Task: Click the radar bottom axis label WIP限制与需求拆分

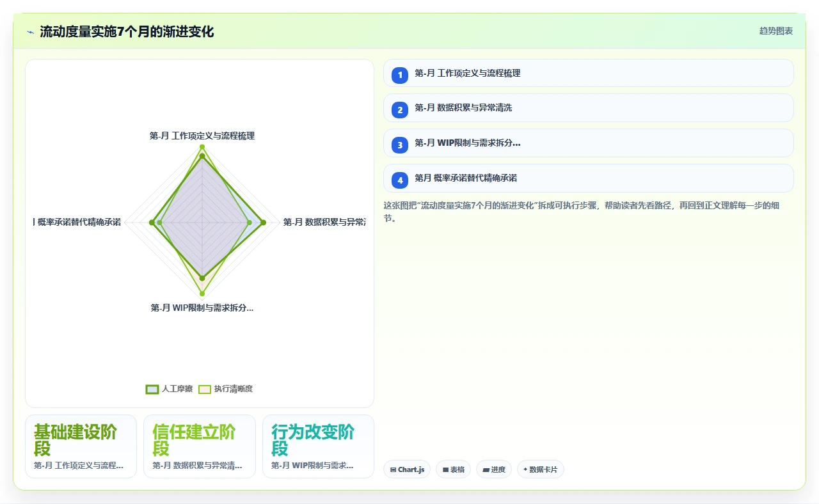Action: point(202,308)
